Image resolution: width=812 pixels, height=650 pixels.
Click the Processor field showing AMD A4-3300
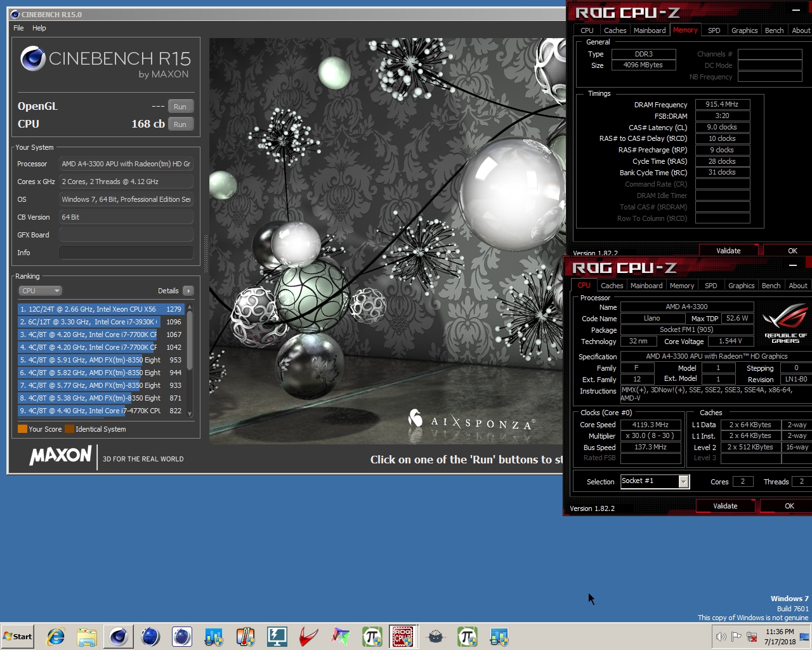pos(126,164)
